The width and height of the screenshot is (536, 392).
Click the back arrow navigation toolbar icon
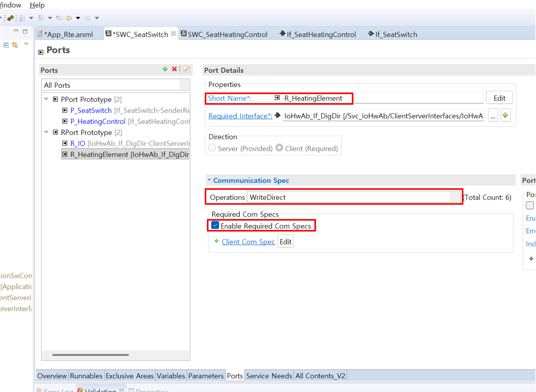pyautogui.click(x=69, y=18)
